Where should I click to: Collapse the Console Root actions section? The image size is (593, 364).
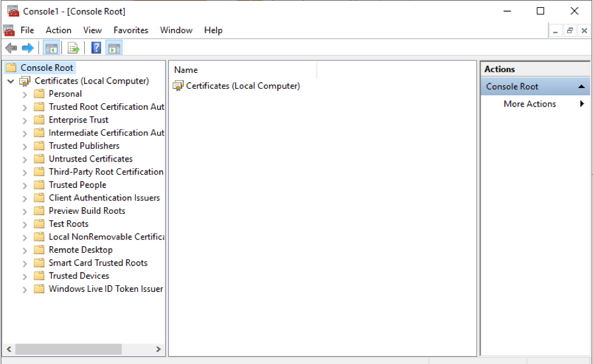click(x=580, y=87)
